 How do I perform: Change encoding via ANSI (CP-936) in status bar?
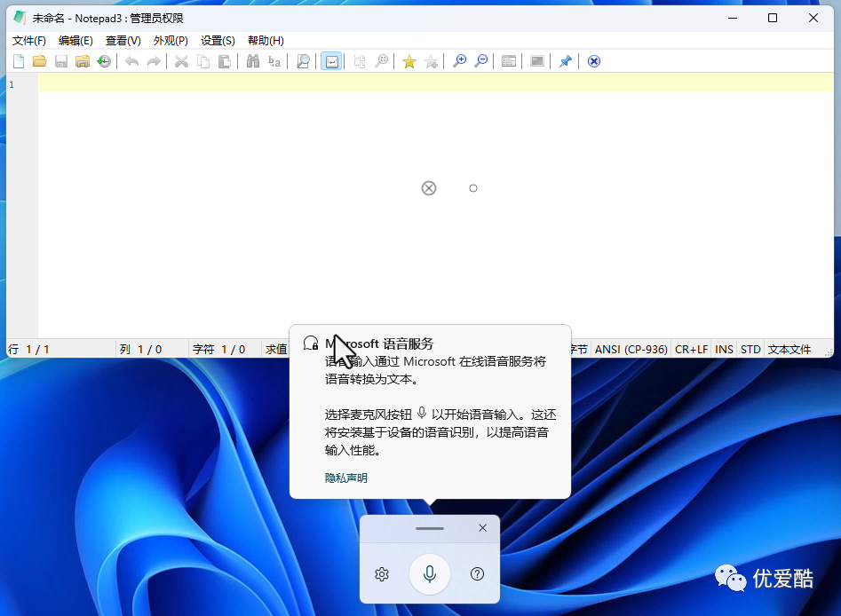631,349
